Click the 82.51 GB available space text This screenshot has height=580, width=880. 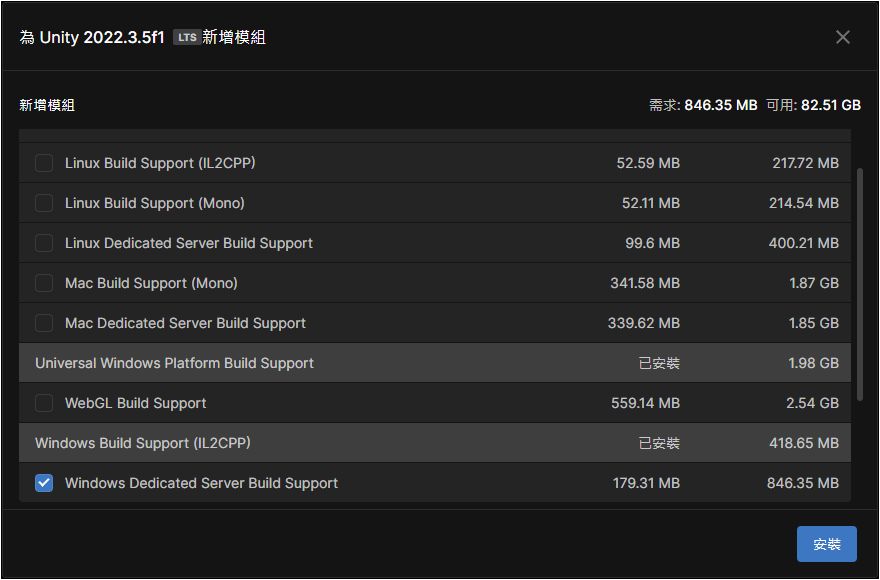[x=831, y=105]
